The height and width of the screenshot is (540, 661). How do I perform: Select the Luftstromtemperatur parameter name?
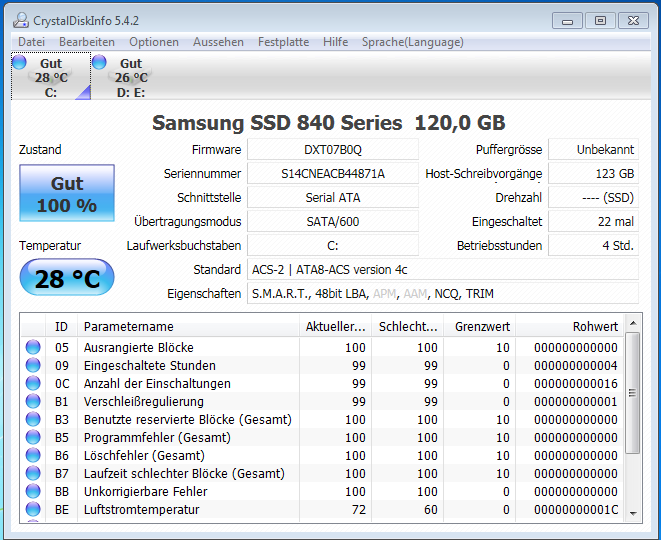141,510
